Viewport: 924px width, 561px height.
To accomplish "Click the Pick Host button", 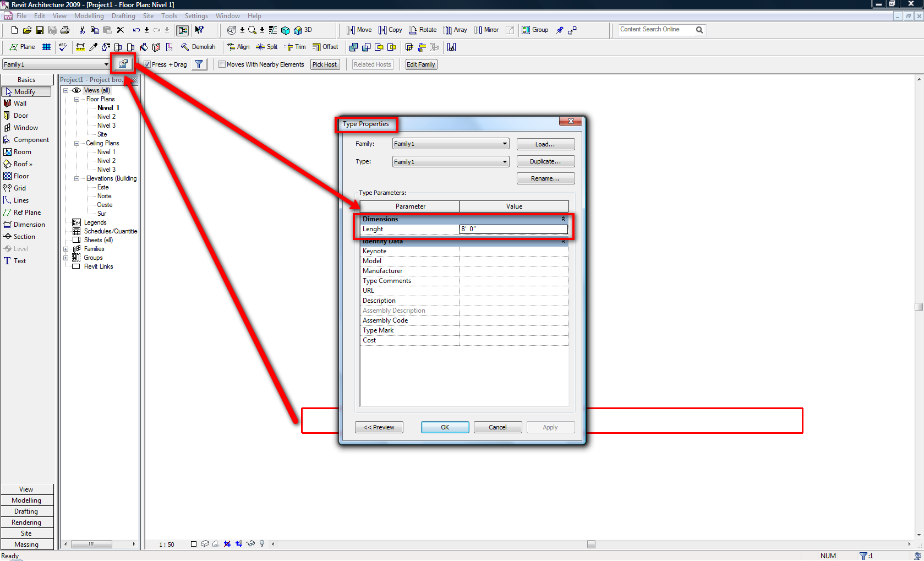I will click(x=325, y=64).
